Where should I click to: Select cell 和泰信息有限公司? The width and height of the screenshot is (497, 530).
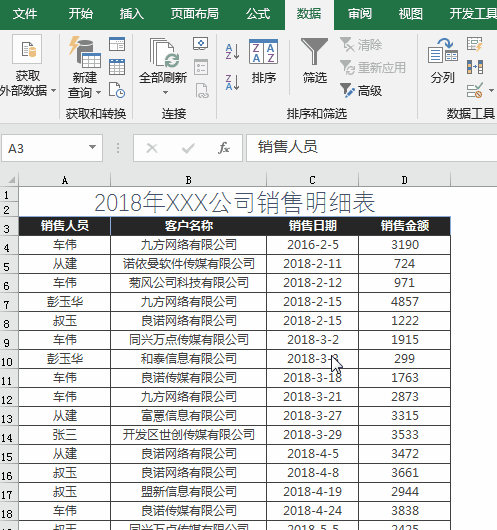pos(188,359)
